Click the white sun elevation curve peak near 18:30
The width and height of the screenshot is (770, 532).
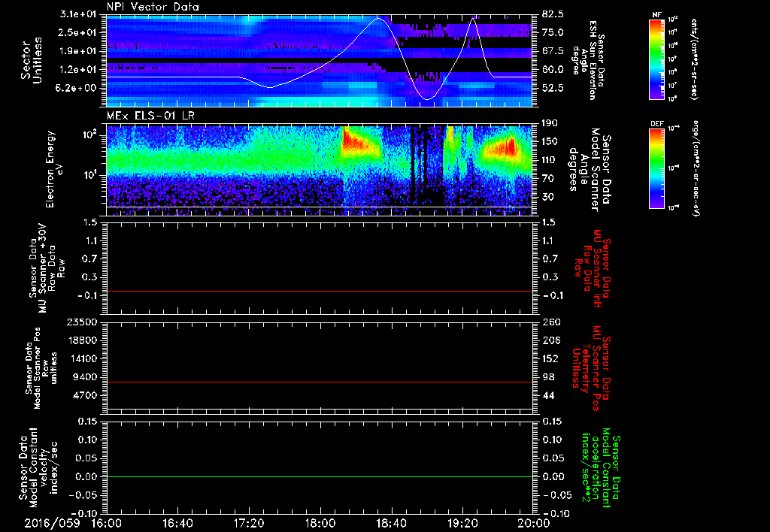(378, 19)
